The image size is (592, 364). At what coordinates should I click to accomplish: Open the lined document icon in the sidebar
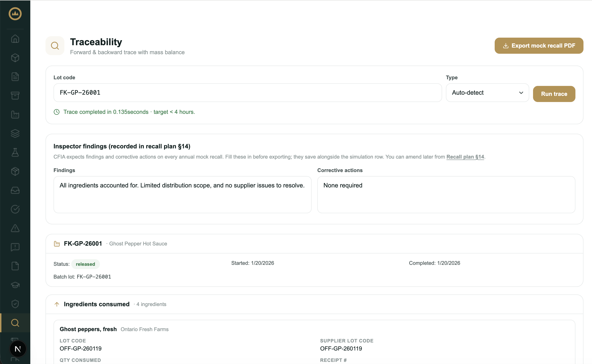(x=15, y=76)
